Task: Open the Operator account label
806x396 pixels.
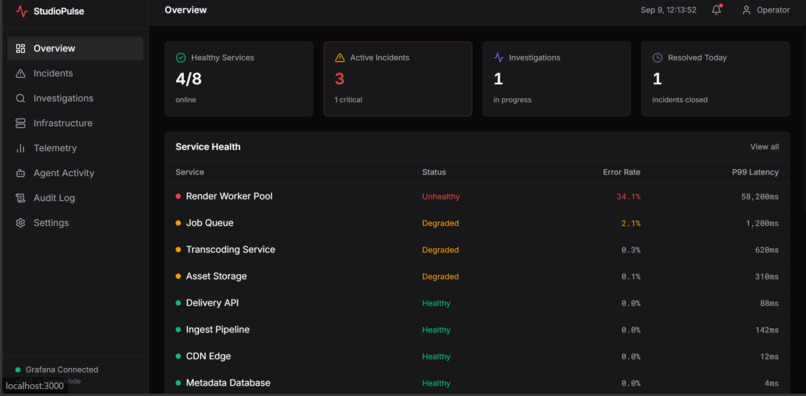Action: [773, 10]
